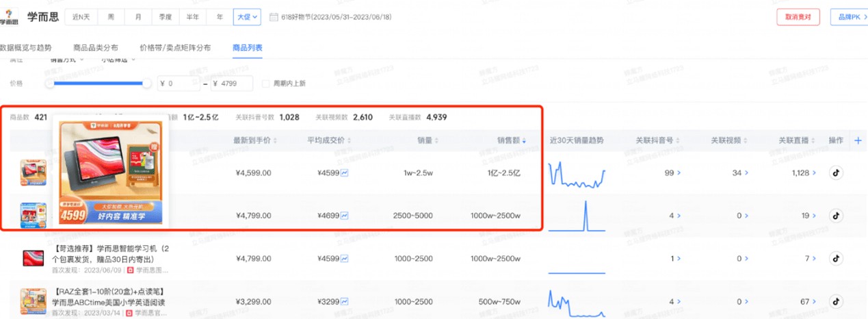868x319 pixels.
Task: Switch to 价格带/卖点矩阵分布 tab
Action: click(x=175, y=48)
